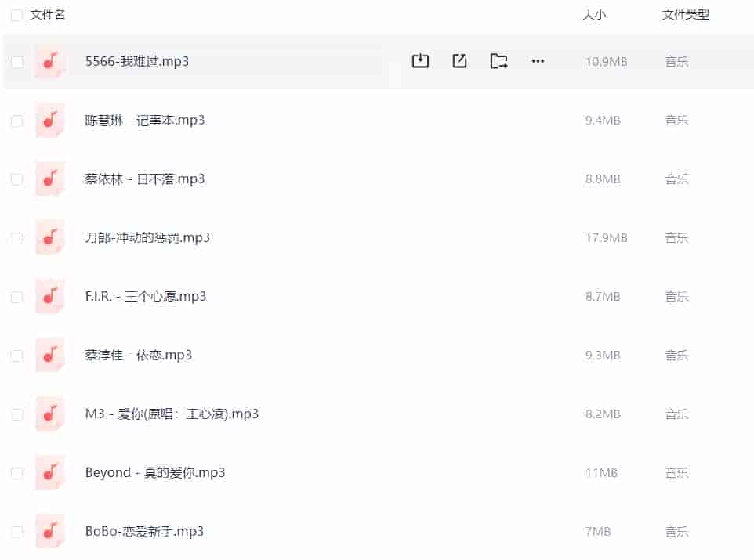Click the music icon of 陈慧琳 - 记事本.mp3

tap(50, 121)
